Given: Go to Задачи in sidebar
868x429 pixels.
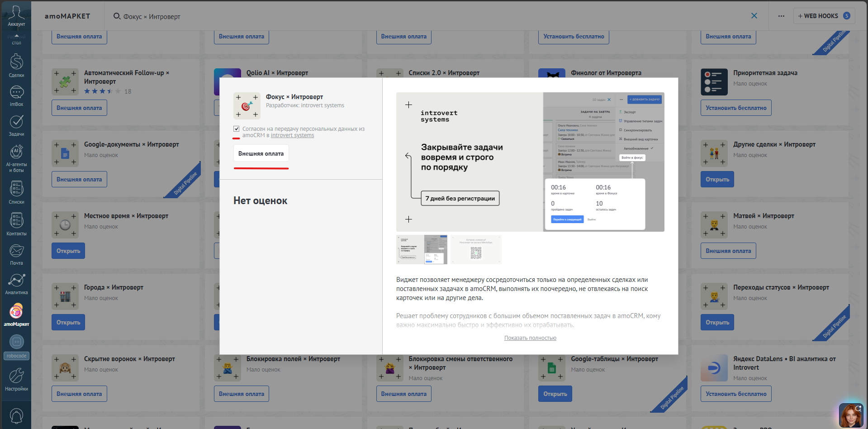Looking at the screenshot, I should click(16, 125).
